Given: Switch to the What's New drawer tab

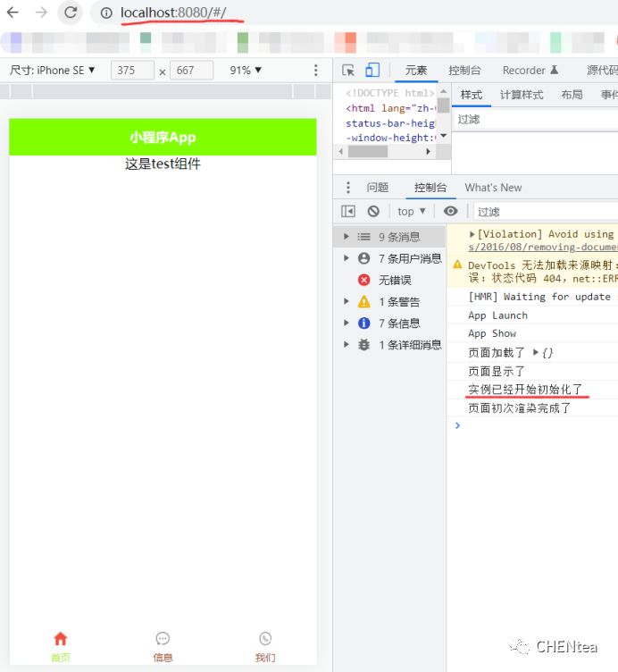Looking at the screenshot, I should pos(493,188).
